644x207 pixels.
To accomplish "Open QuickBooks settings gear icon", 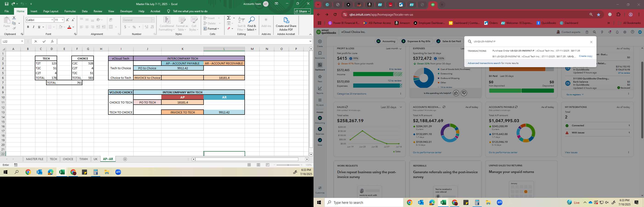I will (625, 32).
